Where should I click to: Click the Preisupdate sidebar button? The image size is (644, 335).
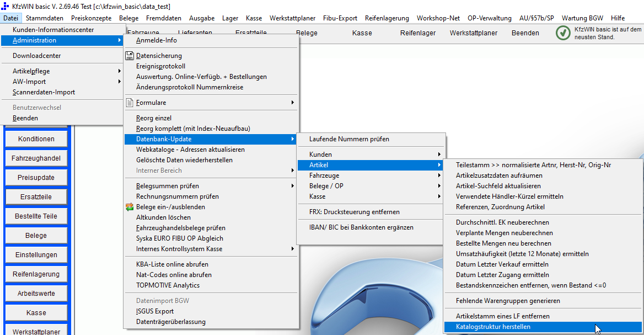point(36,178)
